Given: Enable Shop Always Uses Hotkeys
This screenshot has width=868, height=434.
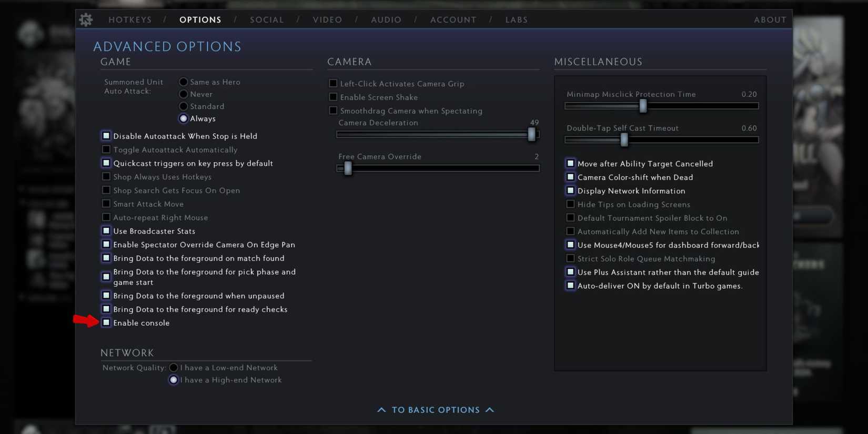Looking at the screenshot, I should (106, 177).
